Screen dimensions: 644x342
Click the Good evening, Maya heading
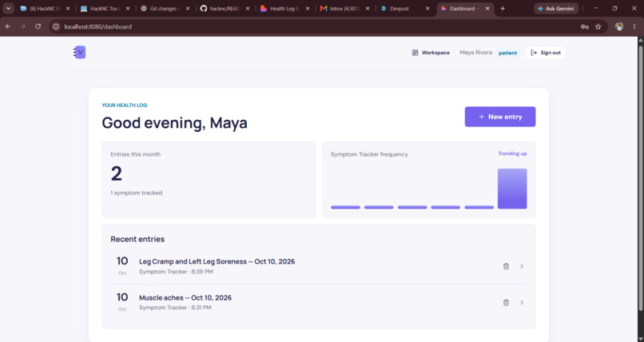pos(174,123)
